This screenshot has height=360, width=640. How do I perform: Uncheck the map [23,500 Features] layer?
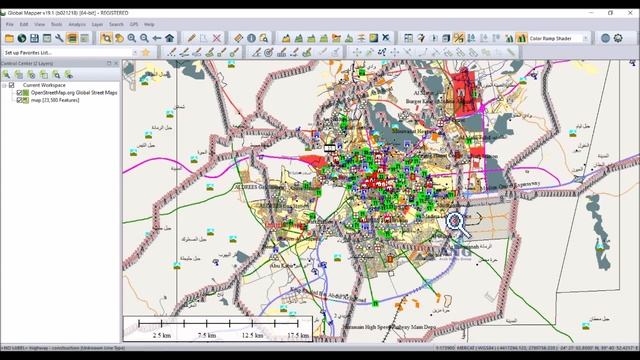tap(19, 100)
